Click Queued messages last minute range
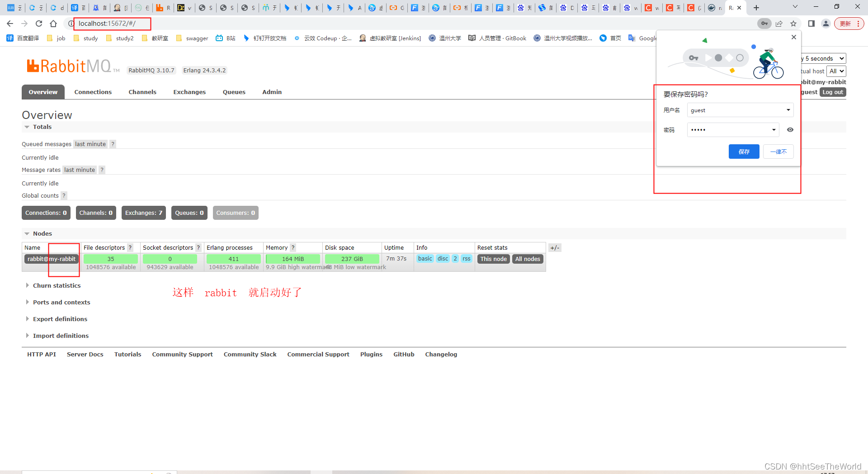The width and height of the screenshot is (868, 474). pyautogui.click(x=90, y=144)
